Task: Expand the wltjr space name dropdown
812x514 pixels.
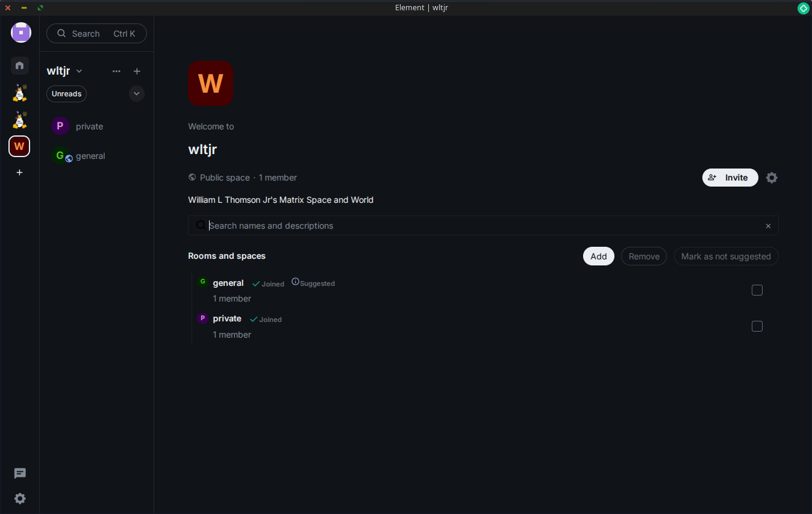Action: click(x=79, y=71)
